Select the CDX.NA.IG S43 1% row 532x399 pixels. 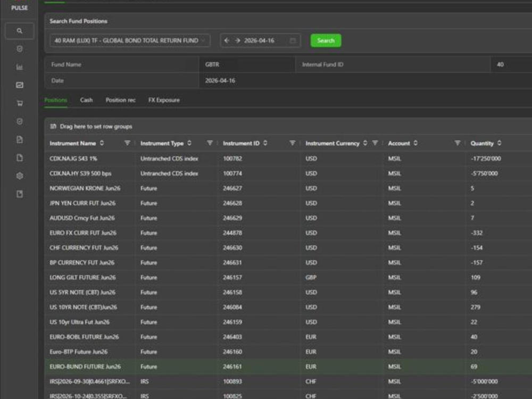coord(288,159)
